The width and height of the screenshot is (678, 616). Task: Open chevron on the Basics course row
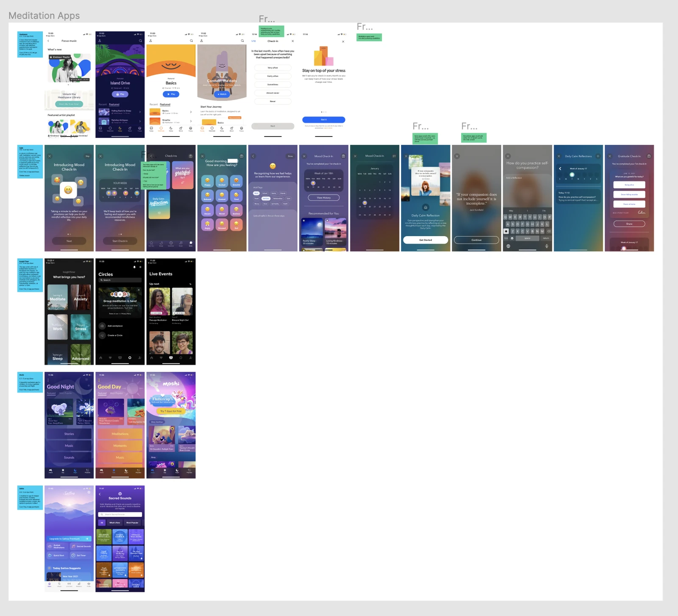click(x=191, y=112)
